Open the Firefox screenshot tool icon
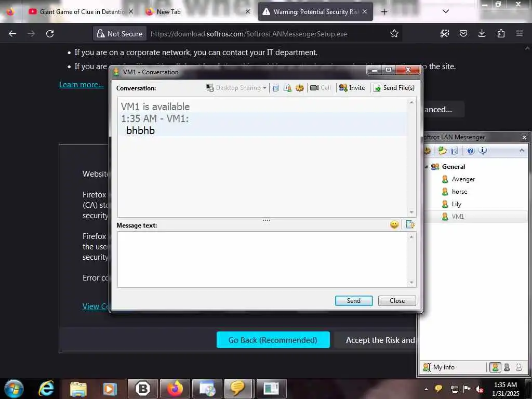The width and height of the screenshot is (532, 399). tap(445, 33)
